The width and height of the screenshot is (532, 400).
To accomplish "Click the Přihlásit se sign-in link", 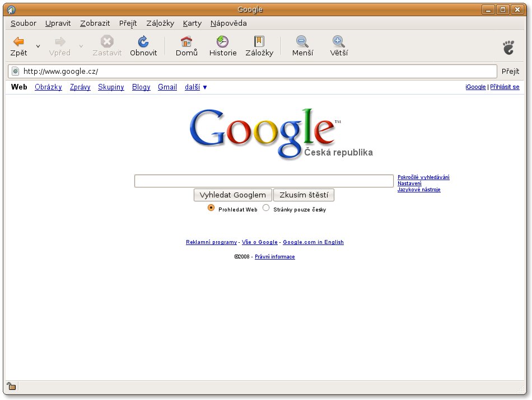I will (505, 87).
